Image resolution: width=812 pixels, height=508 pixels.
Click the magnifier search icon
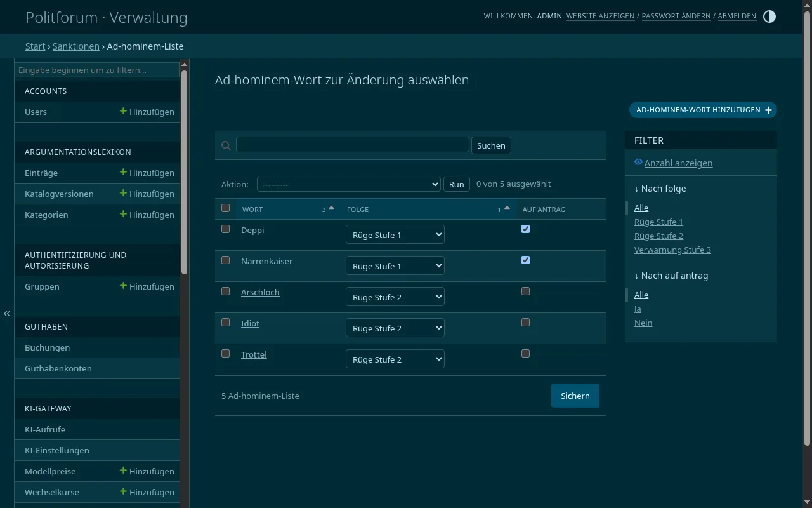226,145
